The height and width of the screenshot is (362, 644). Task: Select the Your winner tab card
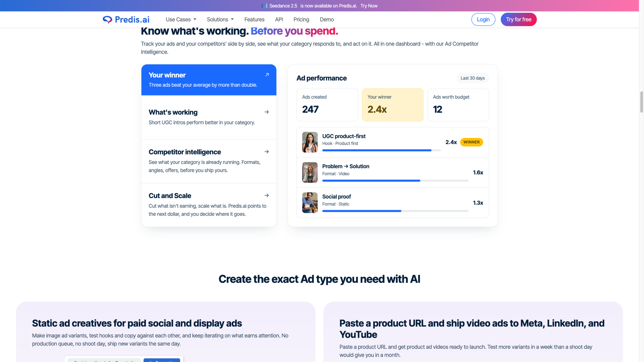[209, 80]
